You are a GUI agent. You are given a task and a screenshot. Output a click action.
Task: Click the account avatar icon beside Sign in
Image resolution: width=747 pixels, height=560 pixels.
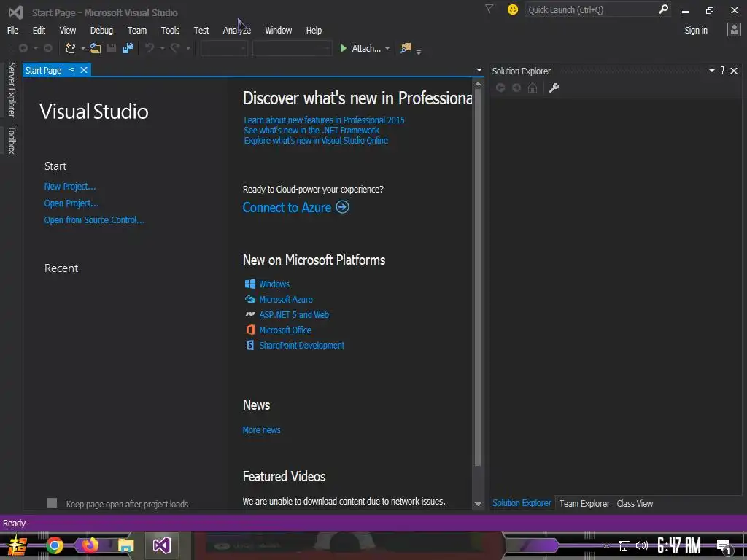pos(734,30)
